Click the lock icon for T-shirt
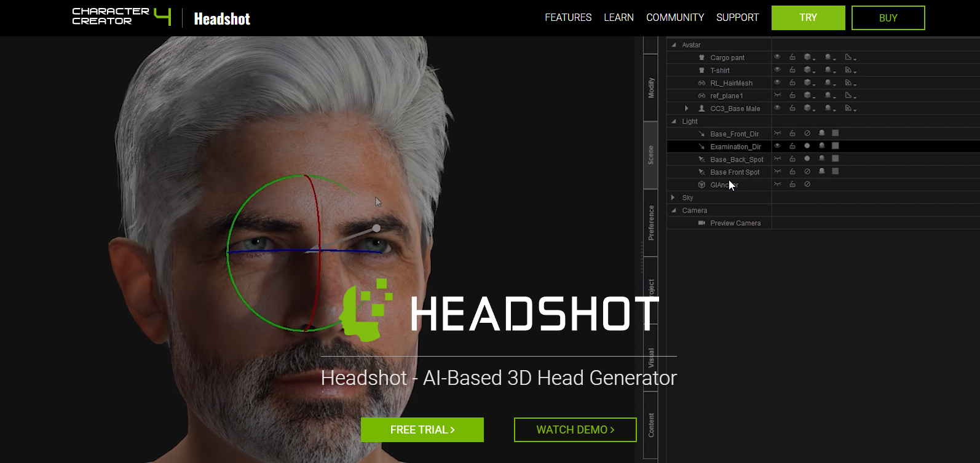980x463 pixels. pyautogui.click(x=792, y=70)
